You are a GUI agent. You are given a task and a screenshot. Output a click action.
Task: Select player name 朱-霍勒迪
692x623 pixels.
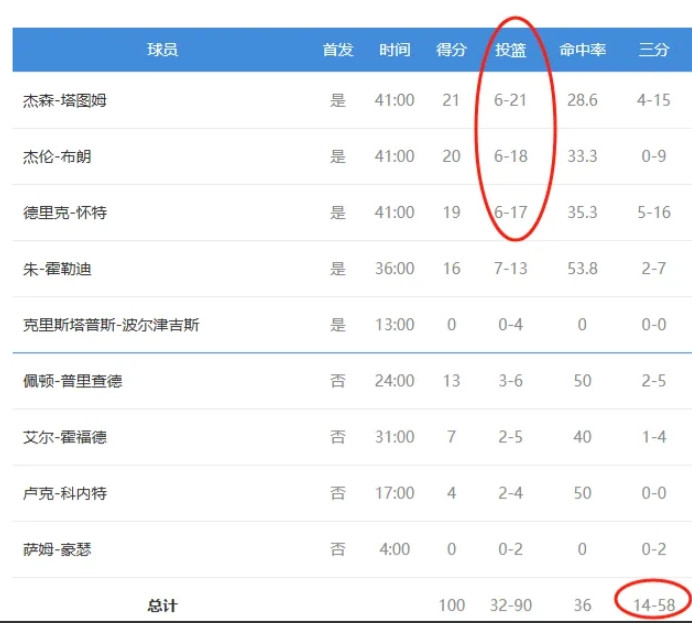point(57,269)
